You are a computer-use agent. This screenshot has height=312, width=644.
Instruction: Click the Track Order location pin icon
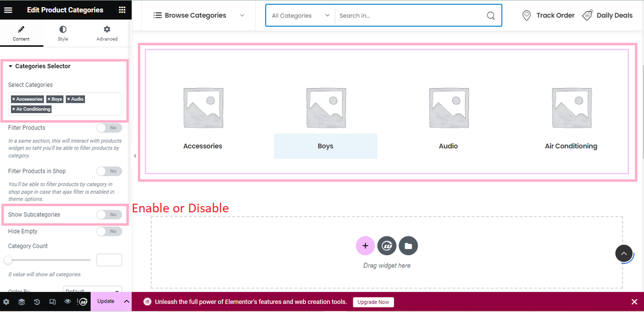526,16
